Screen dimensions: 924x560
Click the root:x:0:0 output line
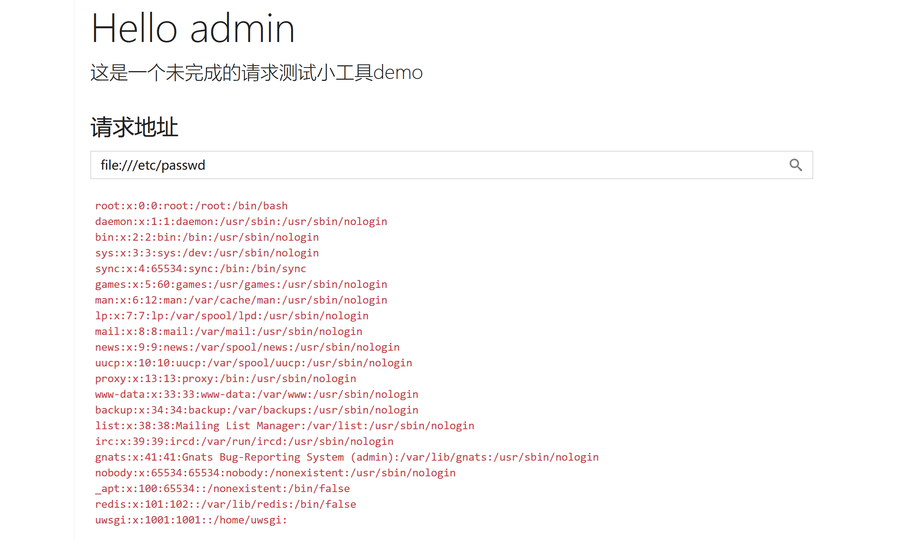point(191,206)
